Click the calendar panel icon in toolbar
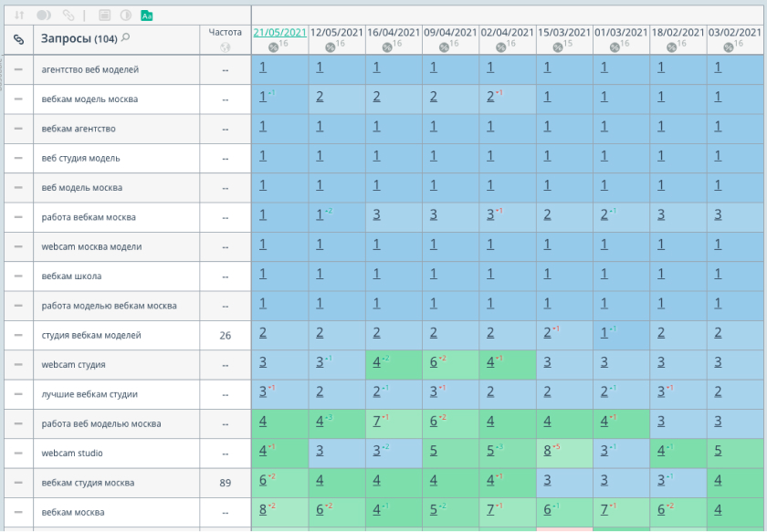This screenshot has width=767, height=532. (x=104, y=16)
